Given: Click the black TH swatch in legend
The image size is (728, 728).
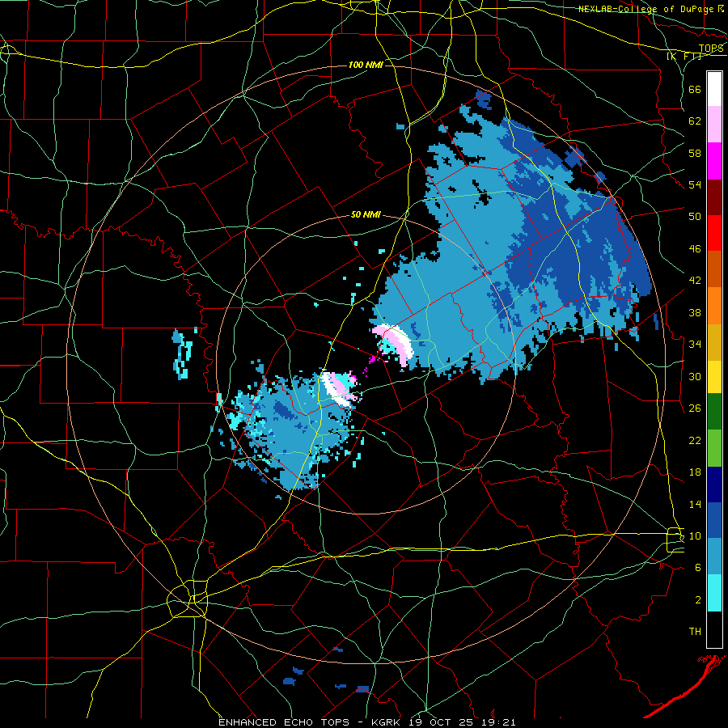Looking at the screenshot, I should click(714, 629).
